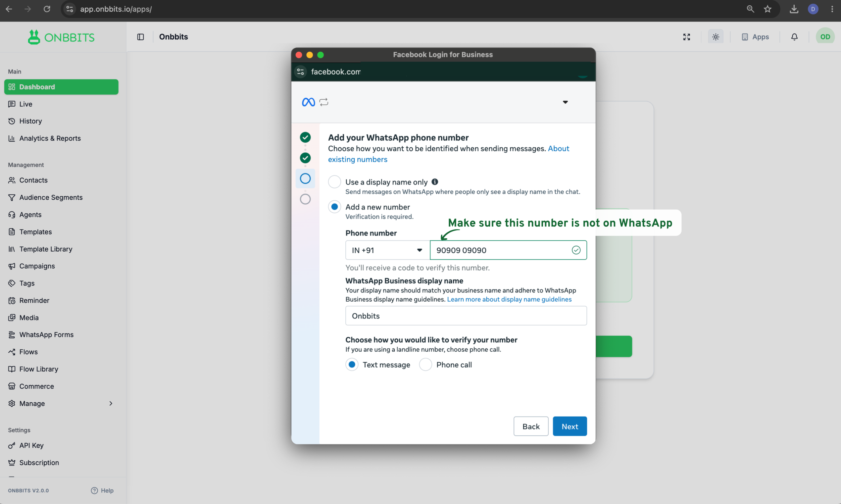View site information for facebook.com popup
Image resolution: width=841 pixels, height=504 pixels.
point(301,72)
